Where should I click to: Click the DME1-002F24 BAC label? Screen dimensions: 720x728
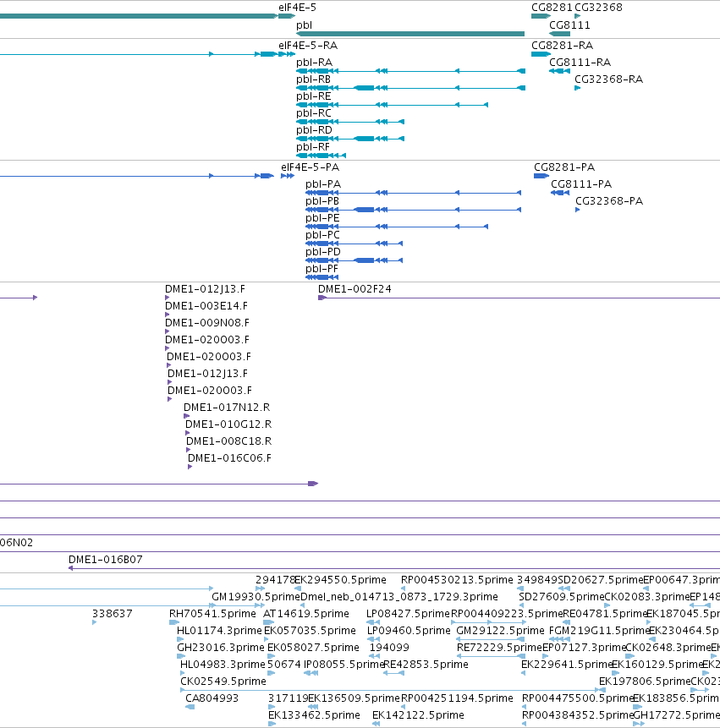355,289
